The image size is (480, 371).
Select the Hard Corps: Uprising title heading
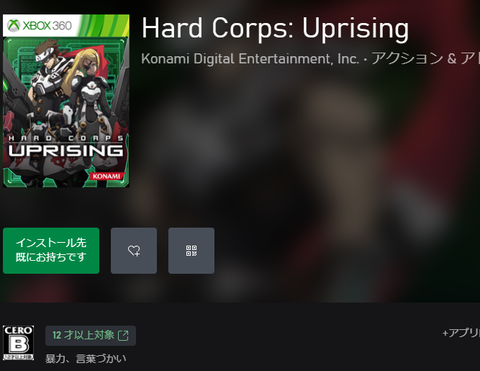click(x=275, y=28)
